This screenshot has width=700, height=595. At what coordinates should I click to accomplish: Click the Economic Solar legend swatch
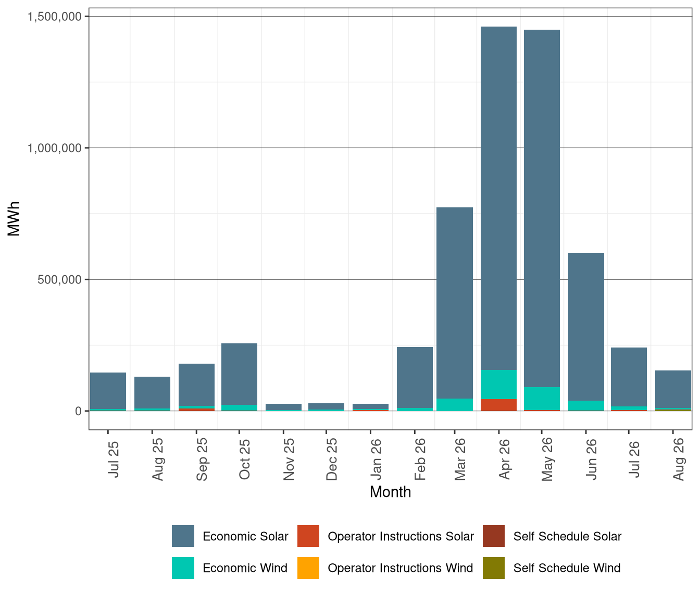[183, 536]
